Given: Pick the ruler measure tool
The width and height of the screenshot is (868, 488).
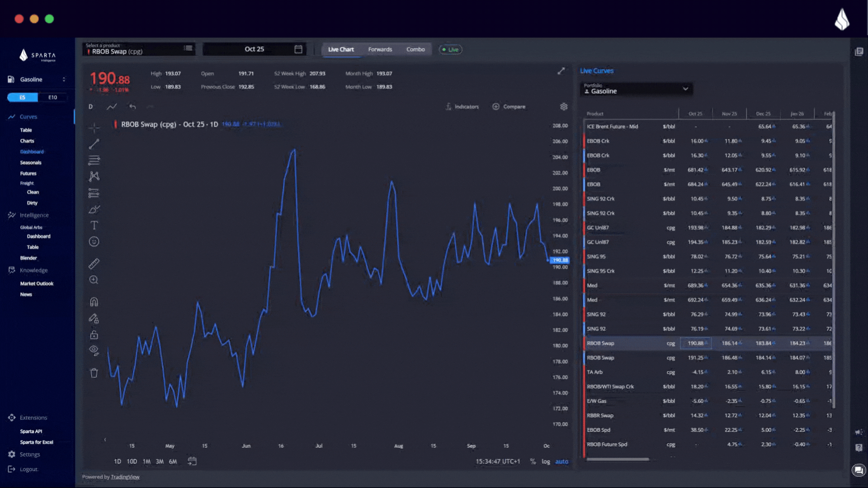Looking at the screenshot, I should coord(94,263).
